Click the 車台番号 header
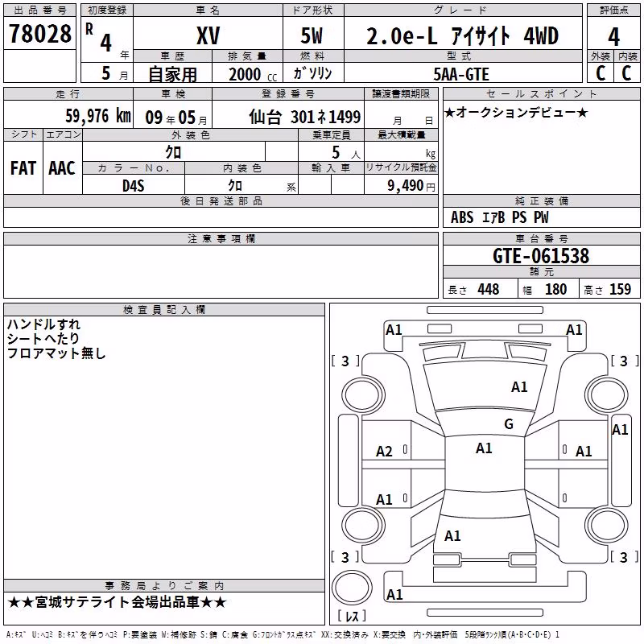Image resolution: width=644 pixels, height=644 pixels. pos(541,238)
